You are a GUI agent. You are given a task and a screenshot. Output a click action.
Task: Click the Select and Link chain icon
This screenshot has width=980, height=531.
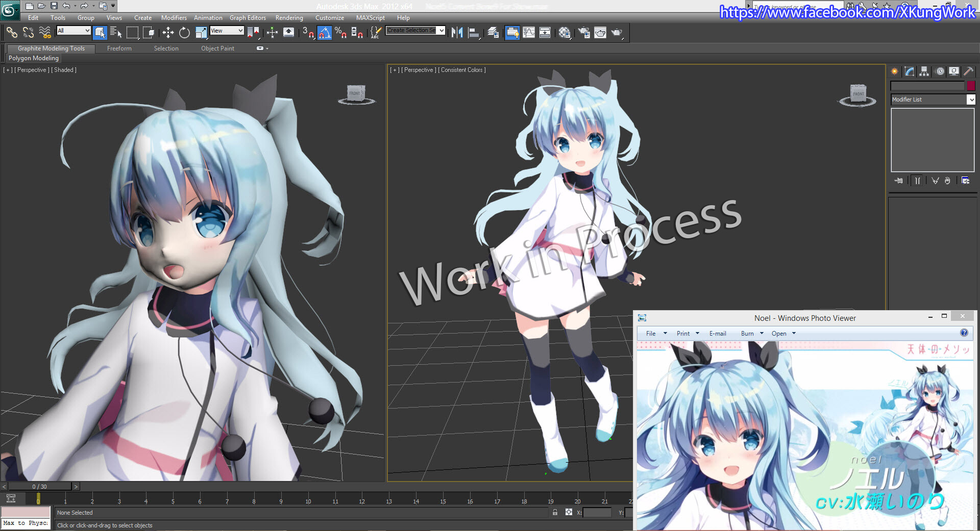pyautogui.click(x=12, y=33)
